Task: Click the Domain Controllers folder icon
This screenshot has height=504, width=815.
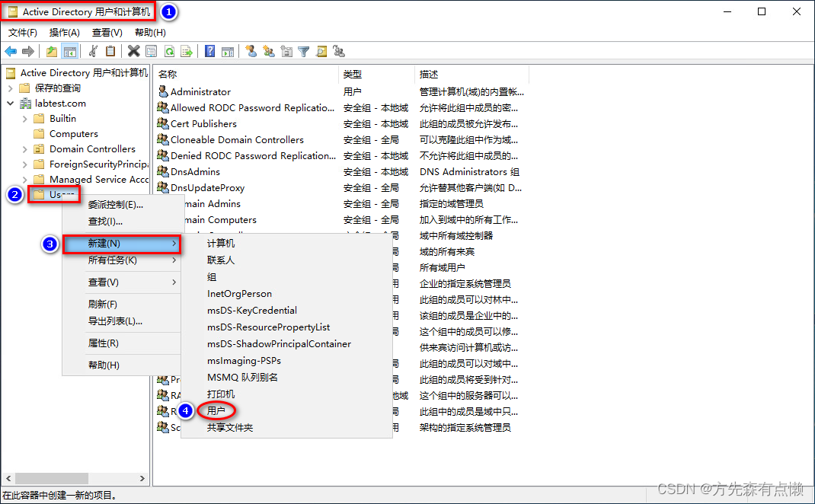Action: [39, 149]
